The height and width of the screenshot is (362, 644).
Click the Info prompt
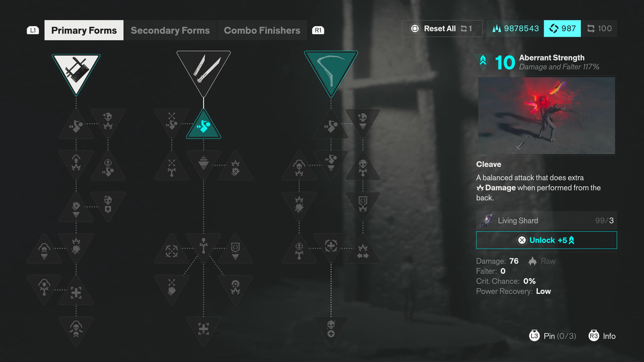(x=602, y=336)
